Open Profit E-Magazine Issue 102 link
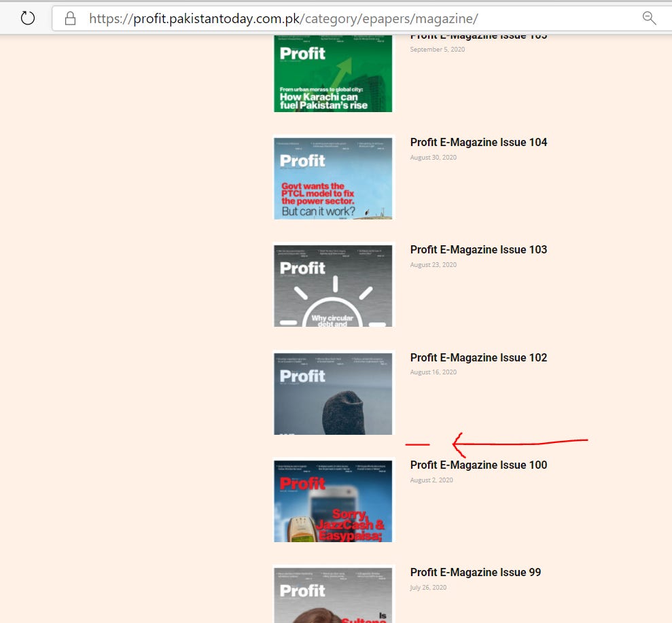 tap(478, 357)
